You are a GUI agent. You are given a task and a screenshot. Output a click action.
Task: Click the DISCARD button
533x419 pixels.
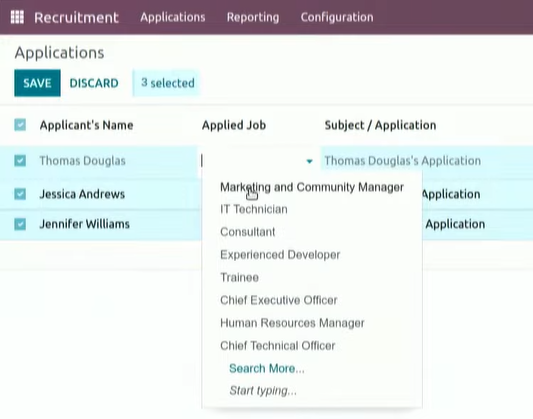(x=94, y=83)
